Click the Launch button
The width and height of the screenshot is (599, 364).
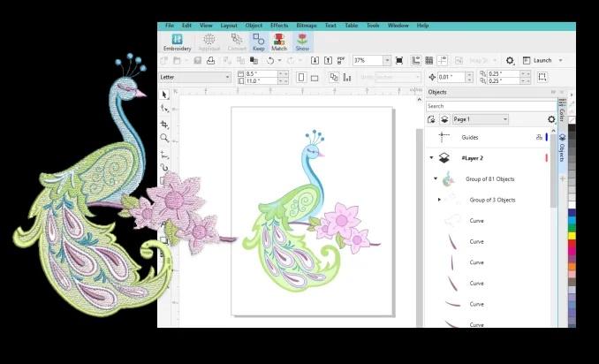click(x=542, y=60)
